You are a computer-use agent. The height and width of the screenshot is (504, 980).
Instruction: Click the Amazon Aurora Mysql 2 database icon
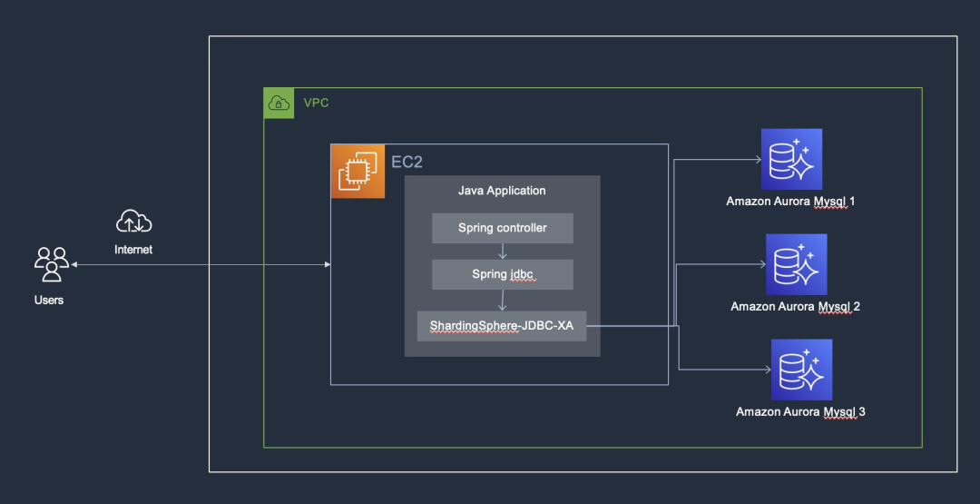click(797, 264)
